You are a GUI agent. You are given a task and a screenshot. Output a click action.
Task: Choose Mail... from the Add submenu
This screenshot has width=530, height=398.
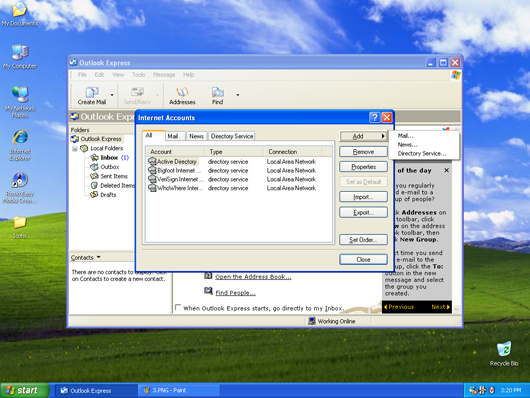pos(405,136)
